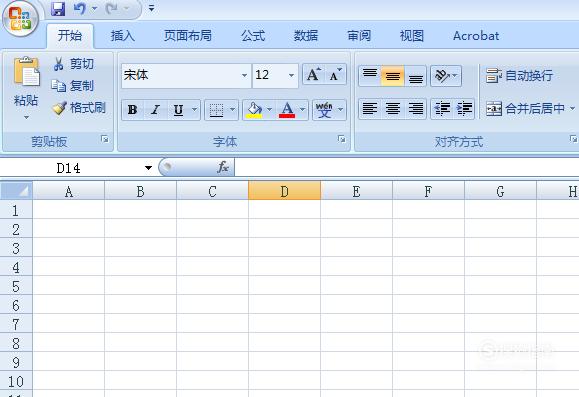The image size is (579, 397).
Task: Expand the 粘贴 paste options arrow
Action: (26, 117)
